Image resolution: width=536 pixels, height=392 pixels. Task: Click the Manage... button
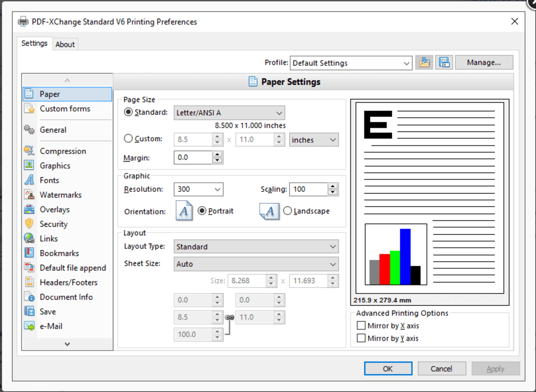483,63
